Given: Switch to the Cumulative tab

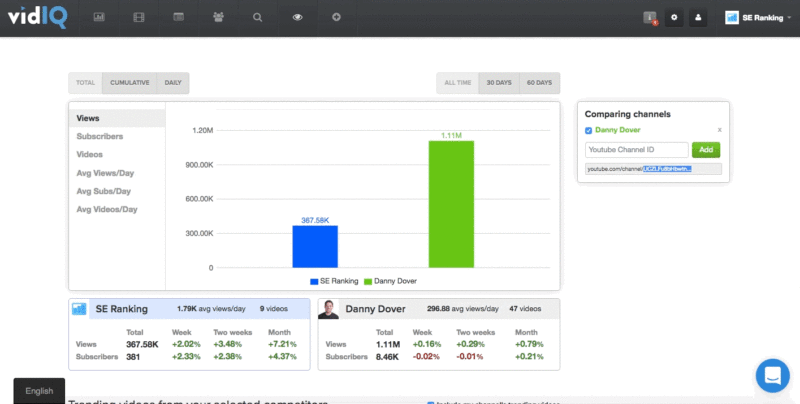Looking at the screenshot, I should pyautogui.click(x=130, y=83).
